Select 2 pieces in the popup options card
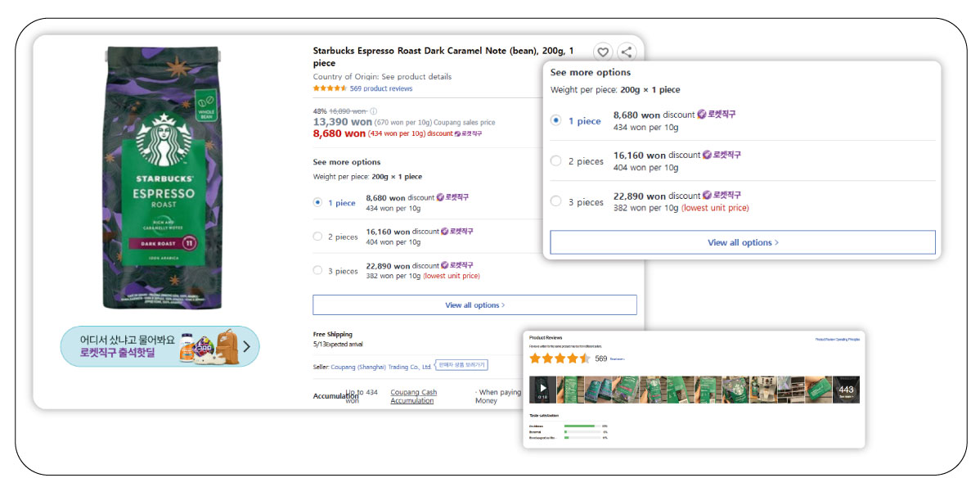 pos(556,161)
